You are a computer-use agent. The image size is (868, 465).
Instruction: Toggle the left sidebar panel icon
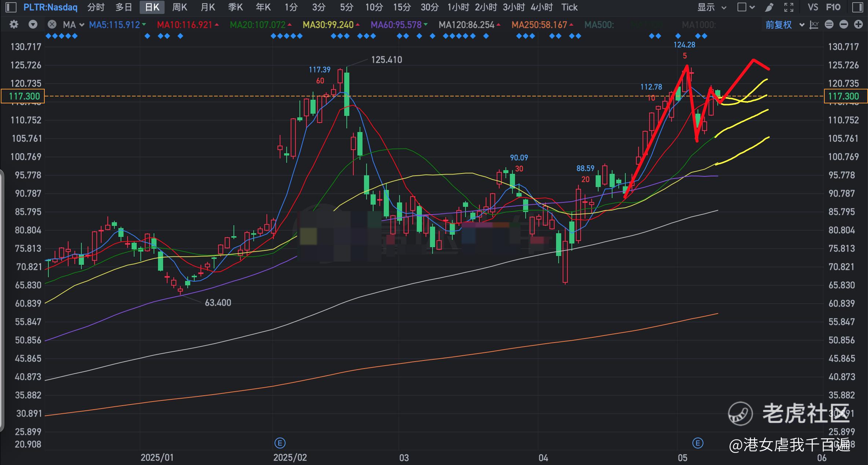[11, 7]
